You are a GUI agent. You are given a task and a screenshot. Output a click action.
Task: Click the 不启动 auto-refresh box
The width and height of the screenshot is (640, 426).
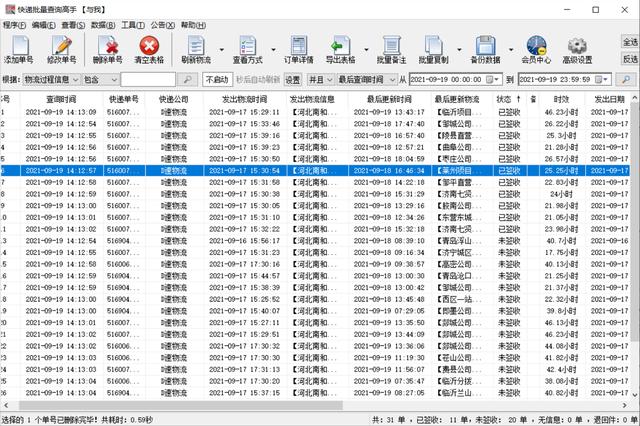(217, 79)
